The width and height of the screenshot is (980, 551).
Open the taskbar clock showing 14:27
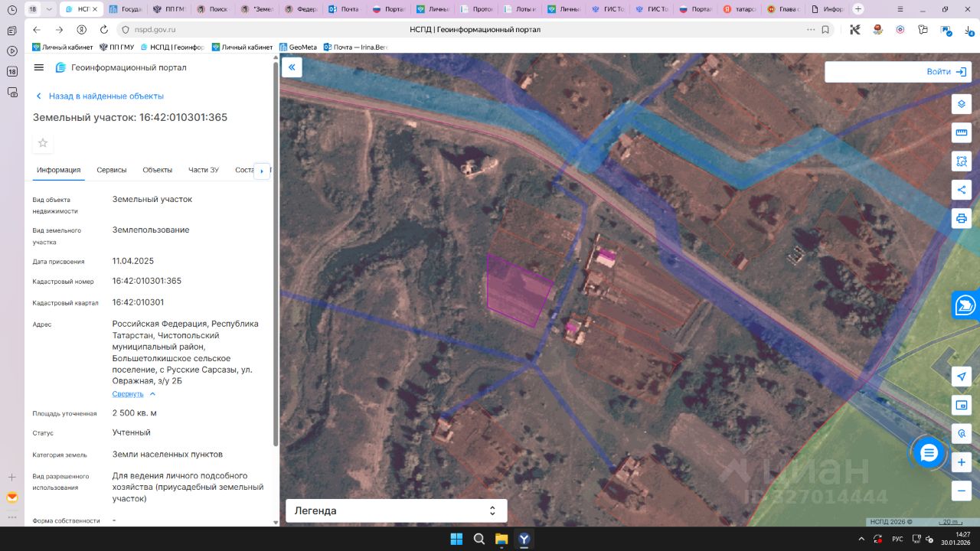(956, 539)
